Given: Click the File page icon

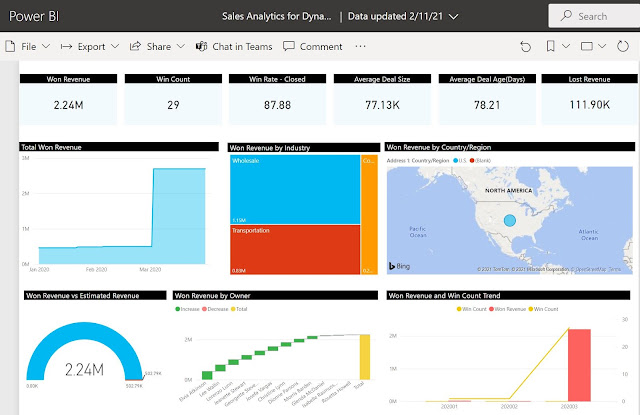Looking at the screenshot, I should (x=10, y=47).
